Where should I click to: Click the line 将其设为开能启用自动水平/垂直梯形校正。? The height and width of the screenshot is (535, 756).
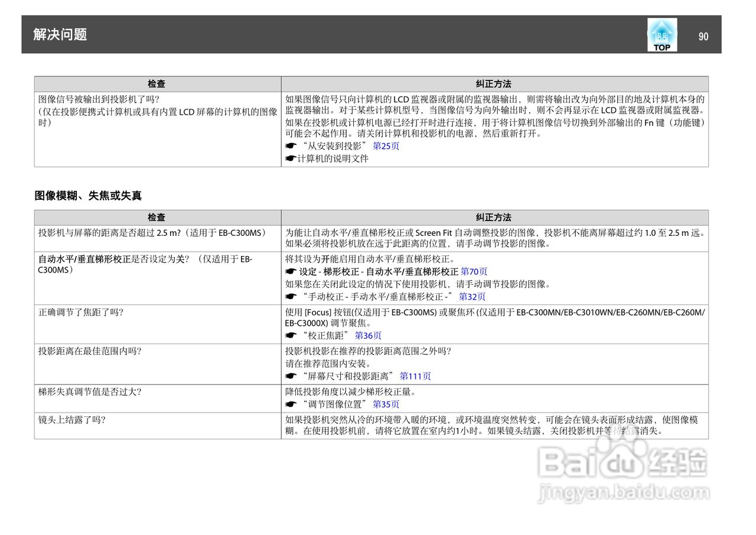tap(370, 259)
